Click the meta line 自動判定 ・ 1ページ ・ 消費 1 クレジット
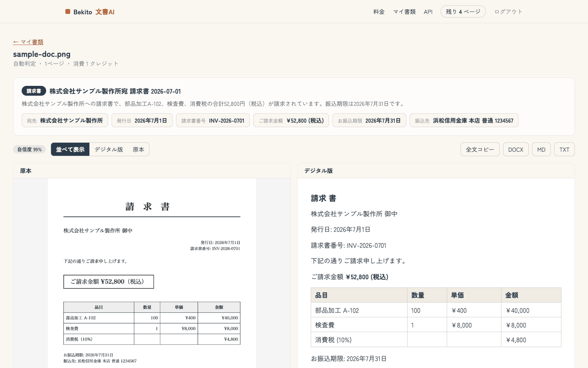 [66, 63]
